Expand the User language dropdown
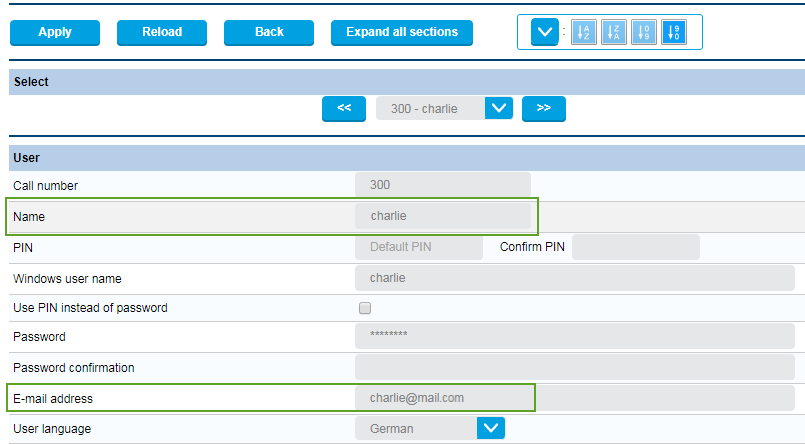Screen dimensions: 805x444 [x=490, y=428]
